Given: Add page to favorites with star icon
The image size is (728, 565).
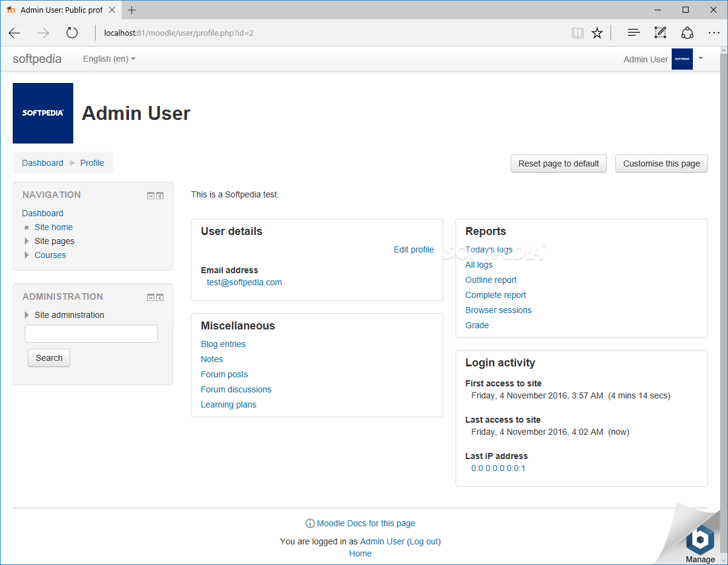Looking at the screenshot, I should click(597, 33).
